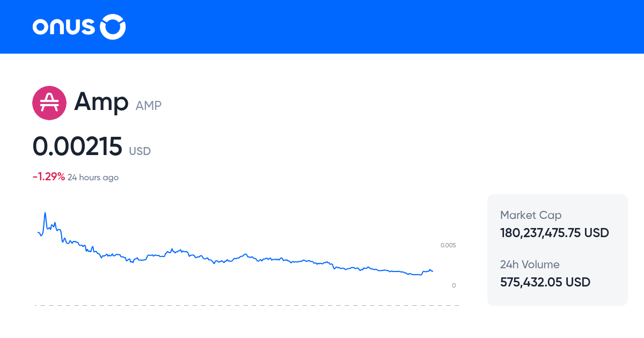Open the Market Cap section expander
This screenshot has height=338, width=644.
tap(531, 215)
